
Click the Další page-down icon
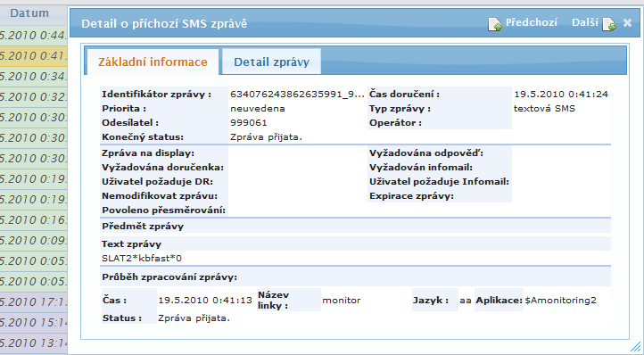(x=609, y=24)
